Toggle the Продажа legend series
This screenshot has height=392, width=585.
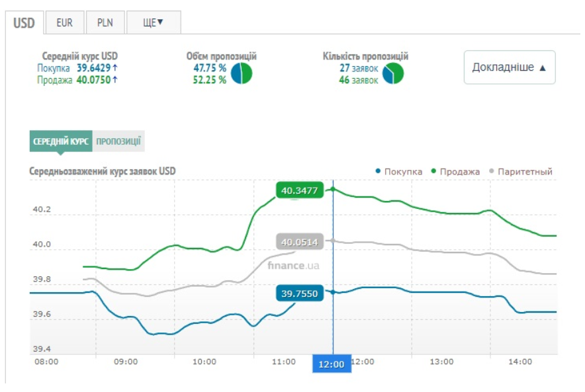[456, 172]
